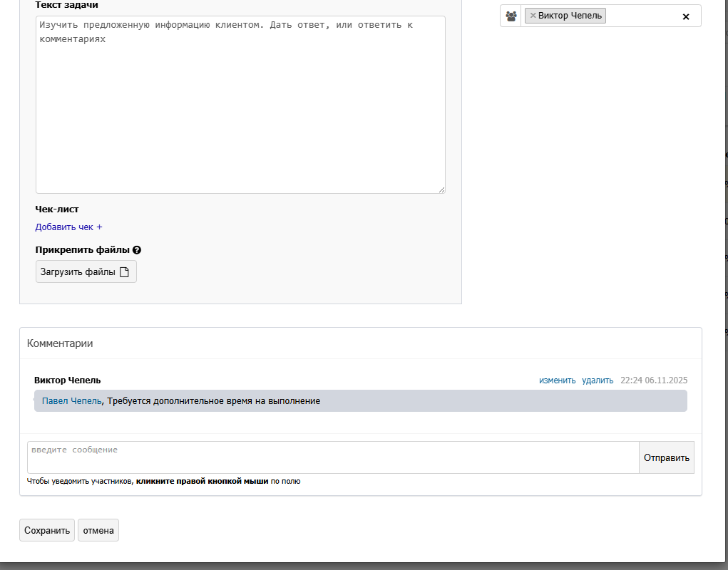The height and width of the screenshot is (570, 728).
Task: Remove the "Виктор Чепель" assignee tag
Action: click(533, 16)
